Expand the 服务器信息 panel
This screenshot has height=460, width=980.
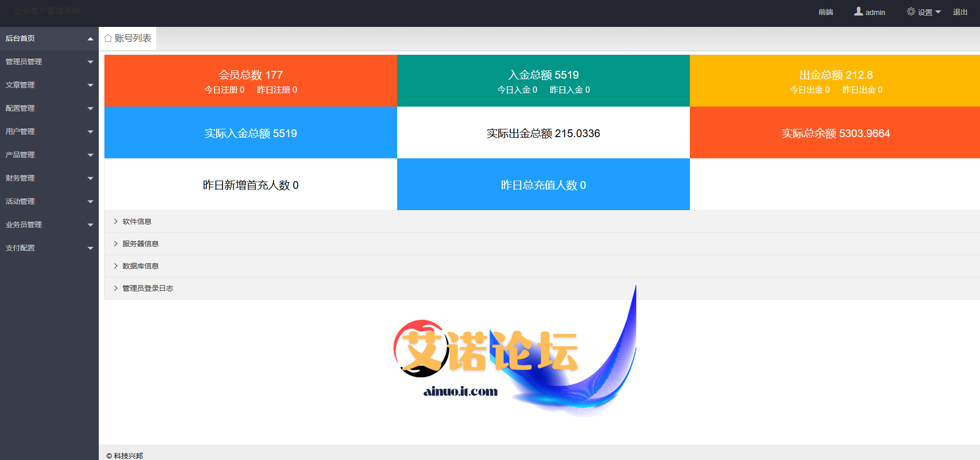click(542, 244)
